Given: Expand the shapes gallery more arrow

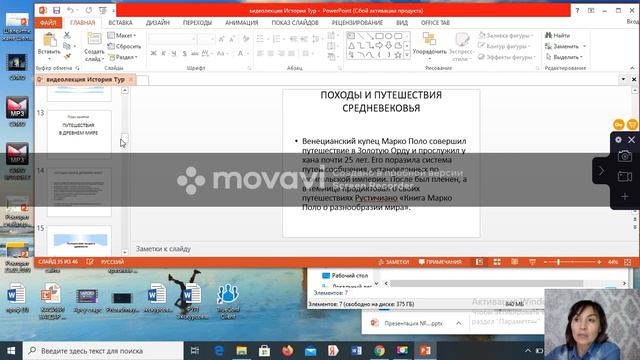Looking at the screenshot, I should 407,55.
